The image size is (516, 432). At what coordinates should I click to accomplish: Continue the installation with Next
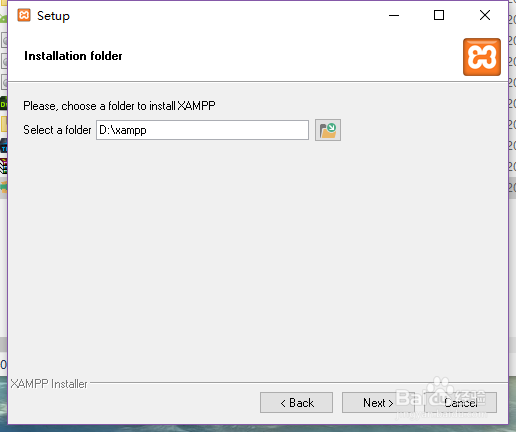378,403
